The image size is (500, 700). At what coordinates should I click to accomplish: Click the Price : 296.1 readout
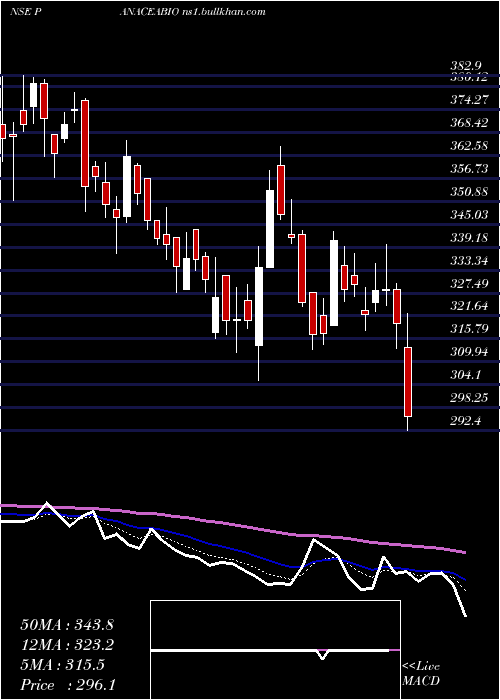tap(68, 685)
